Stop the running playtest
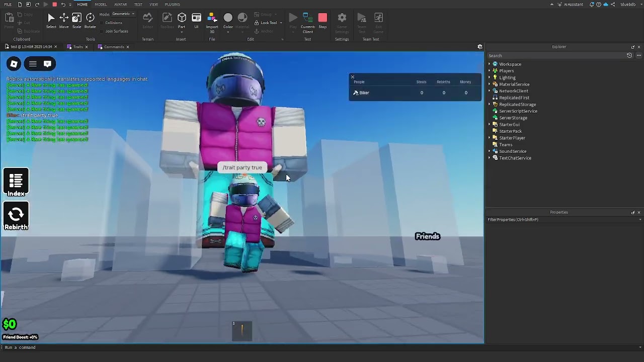Viewport: 644px width, 362px height. pos(323,21)
